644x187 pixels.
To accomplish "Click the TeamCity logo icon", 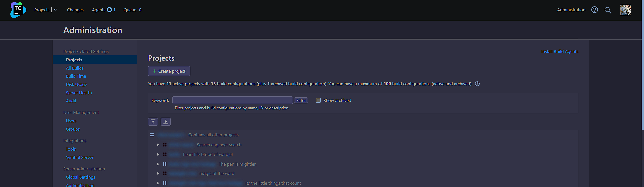I will 18,10.
